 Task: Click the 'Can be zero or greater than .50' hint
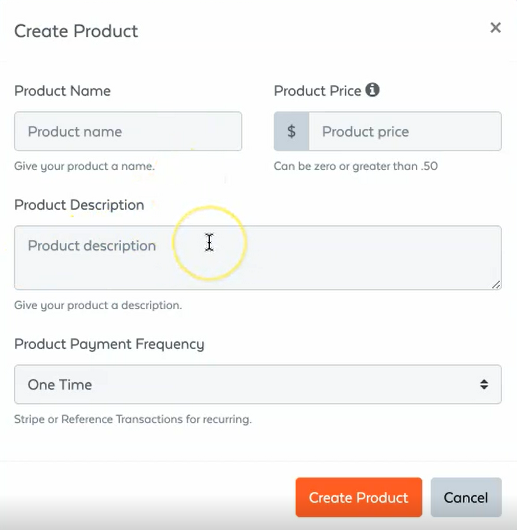(x=356, y=166)
